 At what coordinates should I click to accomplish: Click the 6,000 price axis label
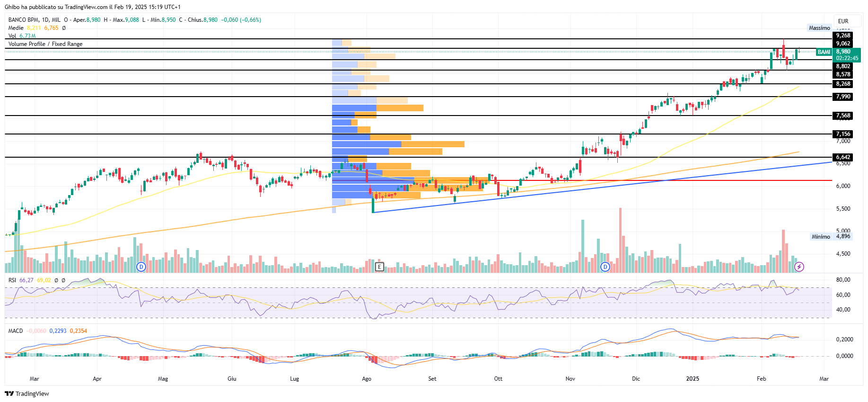(843, 186)
